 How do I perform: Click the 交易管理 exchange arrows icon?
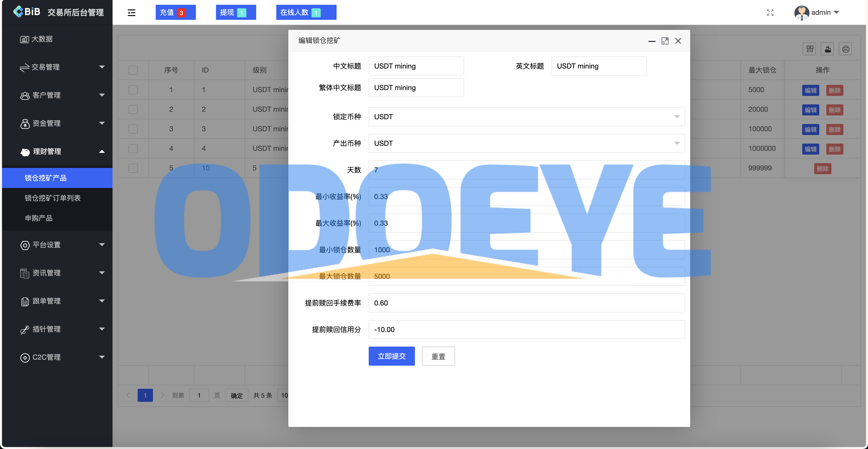click(x=24, y=67)
